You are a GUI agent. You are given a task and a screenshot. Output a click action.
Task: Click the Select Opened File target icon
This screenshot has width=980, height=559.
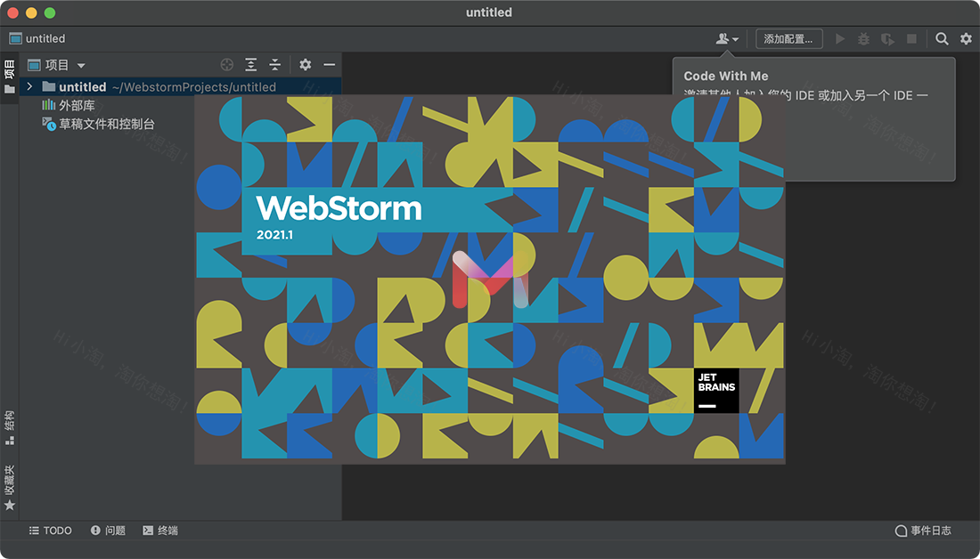click(227, 64)
